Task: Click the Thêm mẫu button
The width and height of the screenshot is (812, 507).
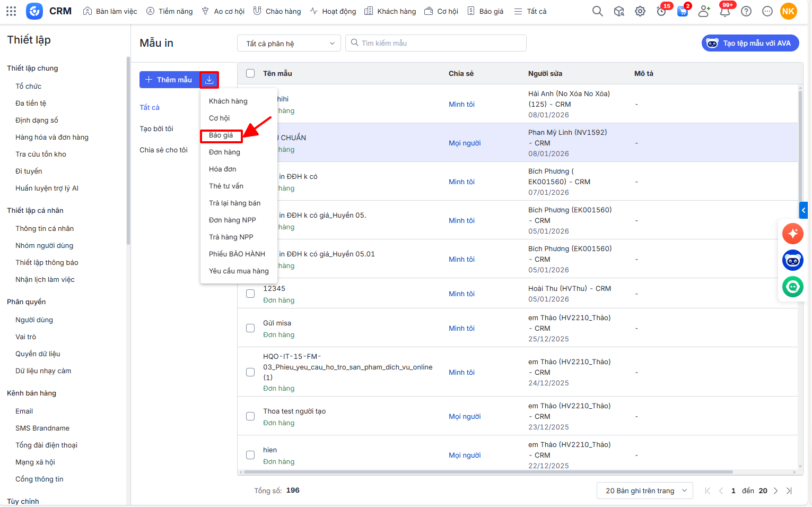Action: [169, 80]
